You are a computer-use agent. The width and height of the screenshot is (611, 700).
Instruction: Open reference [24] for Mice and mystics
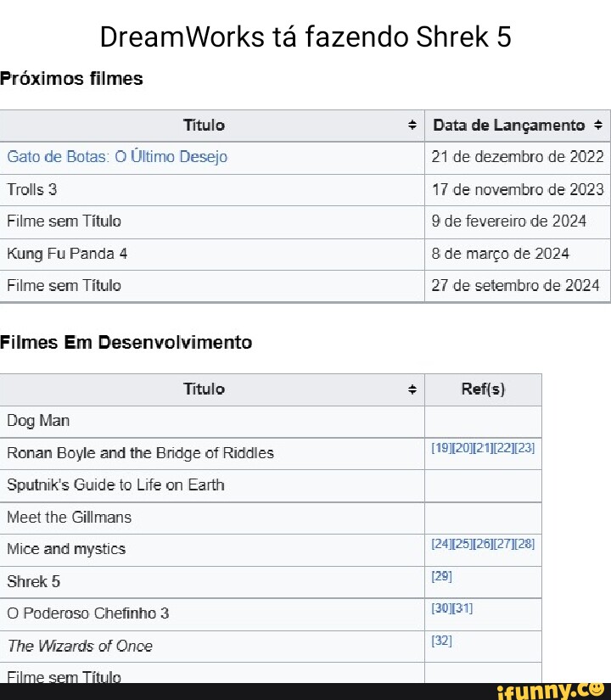[441, 544]
